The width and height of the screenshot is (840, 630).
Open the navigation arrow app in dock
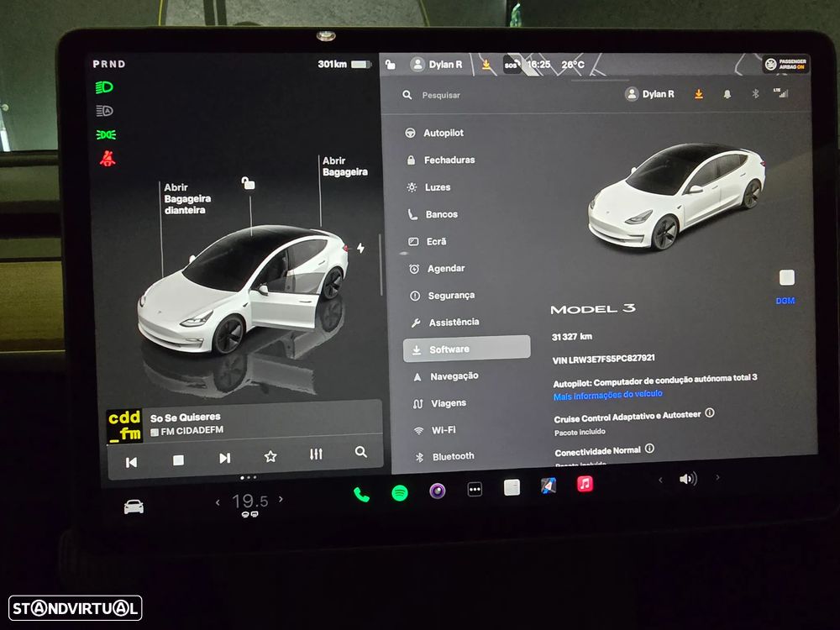pyautogui.click(x=548, y=486)
